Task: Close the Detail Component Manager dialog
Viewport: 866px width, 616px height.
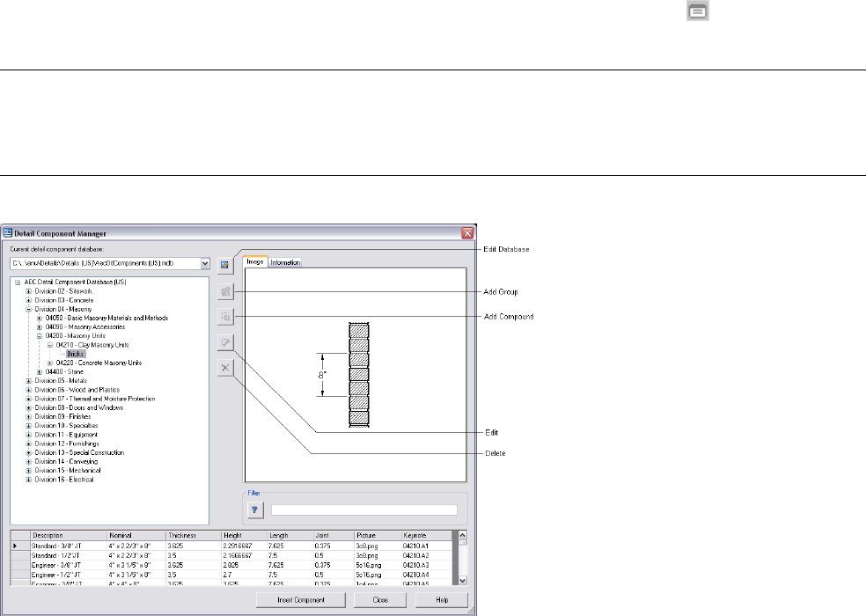Action: point(467,233)
